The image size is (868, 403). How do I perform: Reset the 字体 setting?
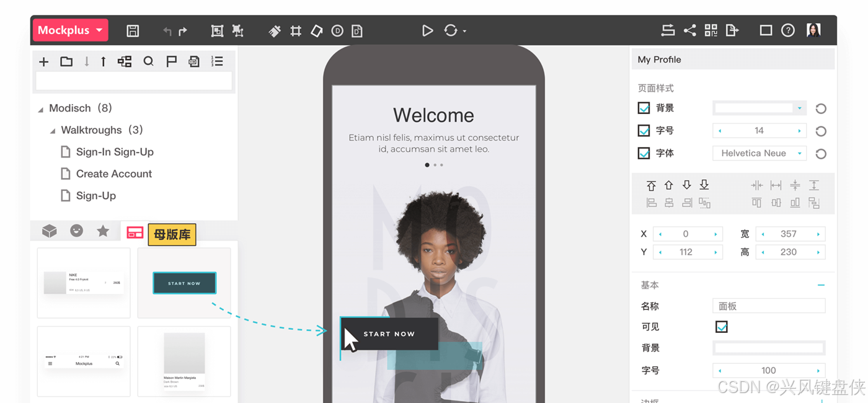(x=821, y=154)
